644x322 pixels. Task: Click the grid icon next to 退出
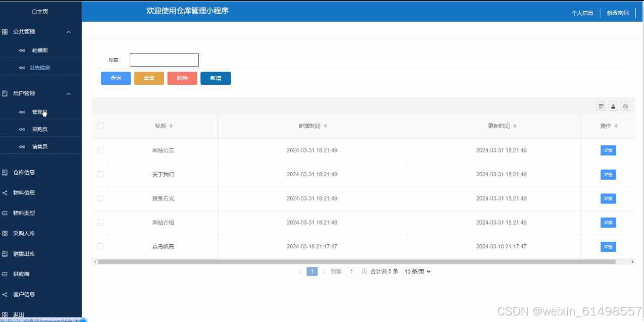tap(5, 314)
